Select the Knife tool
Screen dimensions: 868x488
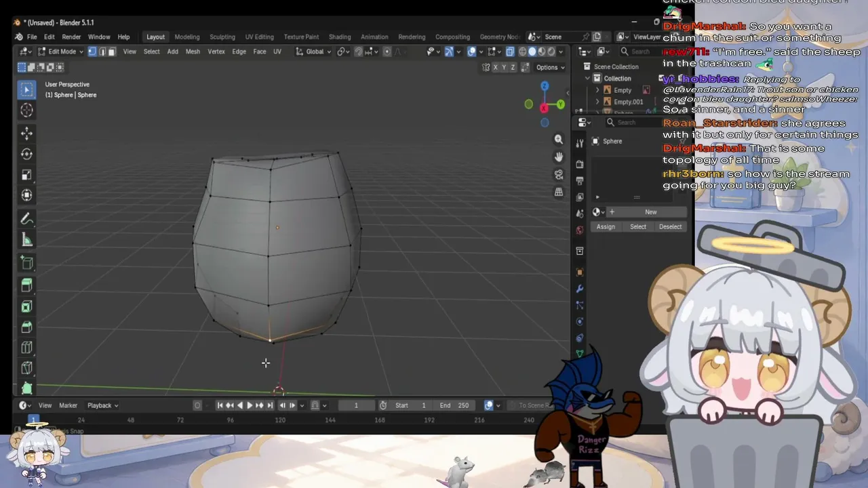[26, 369]
